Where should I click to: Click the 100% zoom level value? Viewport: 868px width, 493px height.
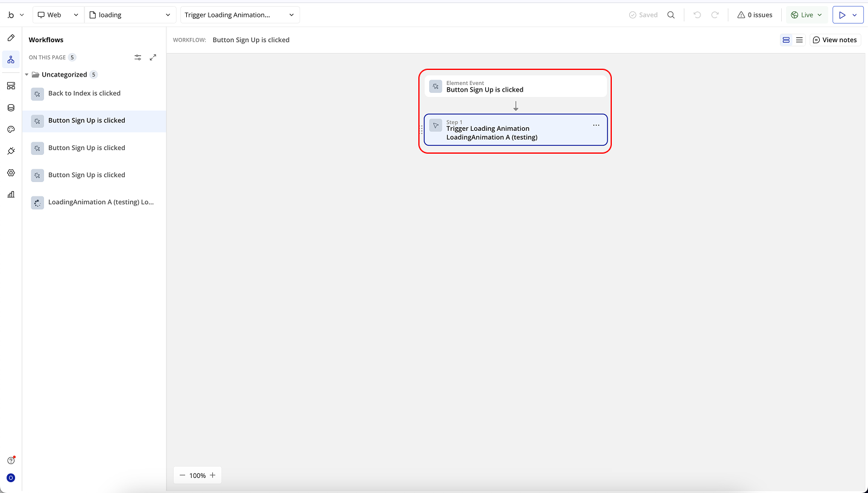[x=198, y=476]
